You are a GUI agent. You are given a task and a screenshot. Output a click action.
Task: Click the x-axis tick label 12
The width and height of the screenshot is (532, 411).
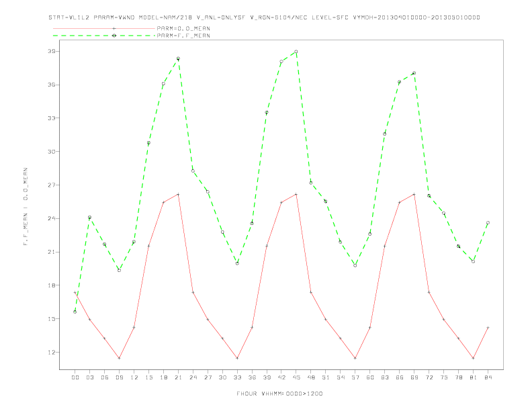pyautogui.click(x=134, y=377)
